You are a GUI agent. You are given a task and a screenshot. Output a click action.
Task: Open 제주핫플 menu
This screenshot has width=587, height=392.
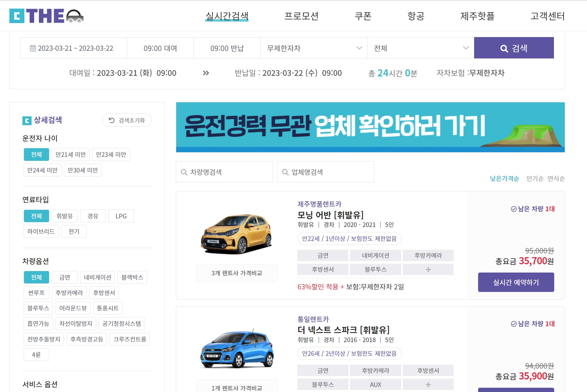click(478, 16)
